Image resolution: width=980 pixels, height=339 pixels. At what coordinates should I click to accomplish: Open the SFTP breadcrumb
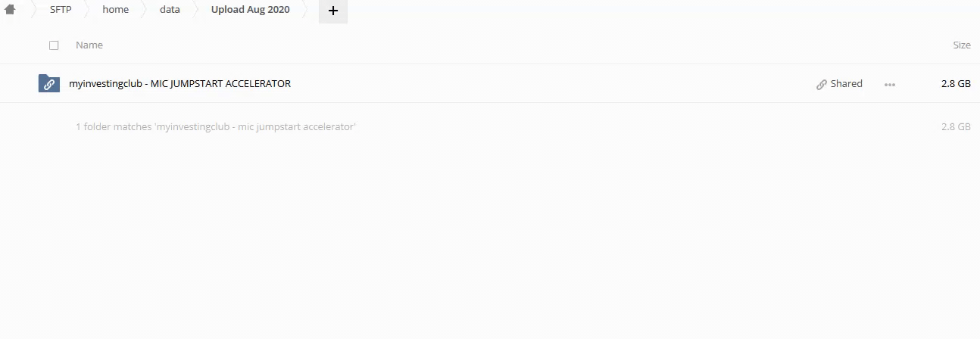(61, 10)
